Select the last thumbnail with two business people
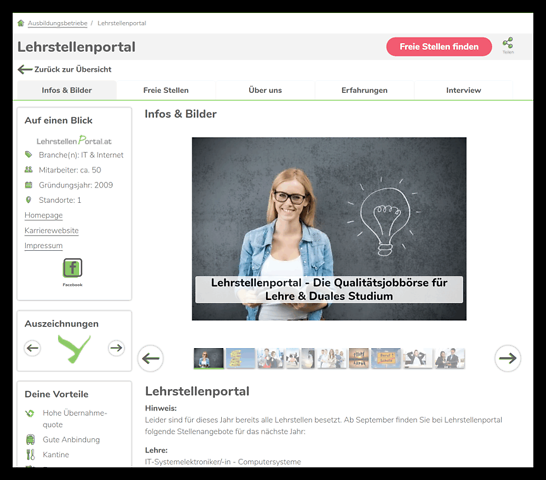Screen dimensions: 546x480 tap(449, 358)
